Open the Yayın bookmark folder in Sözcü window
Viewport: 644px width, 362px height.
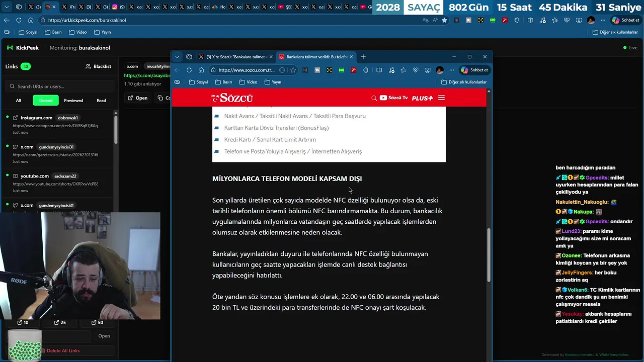(273, 82)
